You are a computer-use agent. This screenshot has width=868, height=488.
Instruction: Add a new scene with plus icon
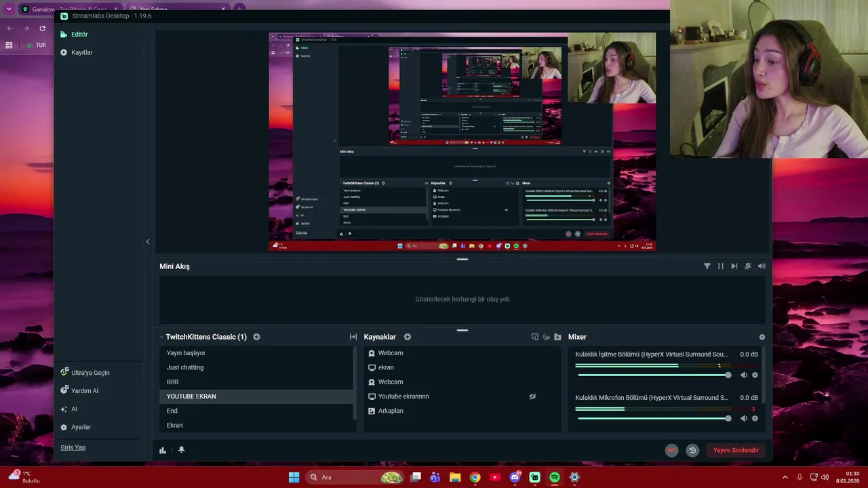(x=256, y=337)
